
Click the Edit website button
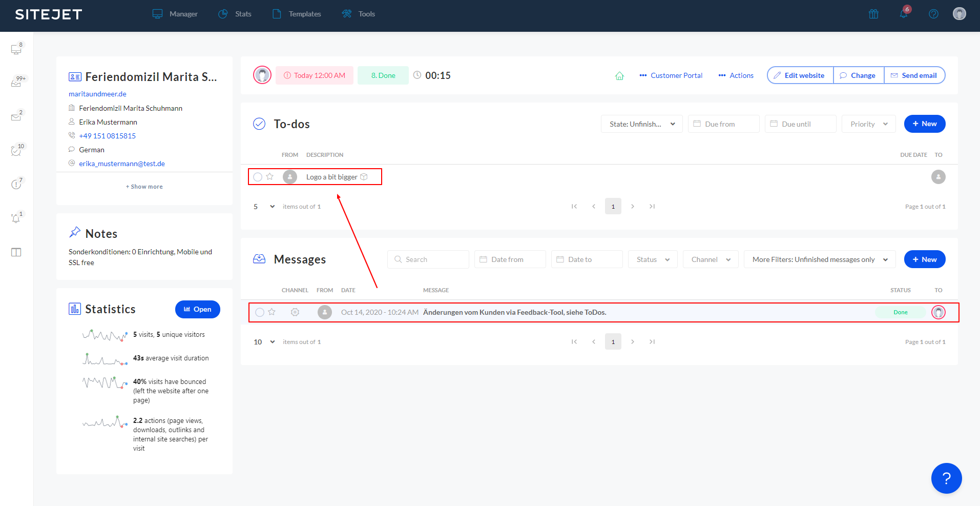pos(800,75)
